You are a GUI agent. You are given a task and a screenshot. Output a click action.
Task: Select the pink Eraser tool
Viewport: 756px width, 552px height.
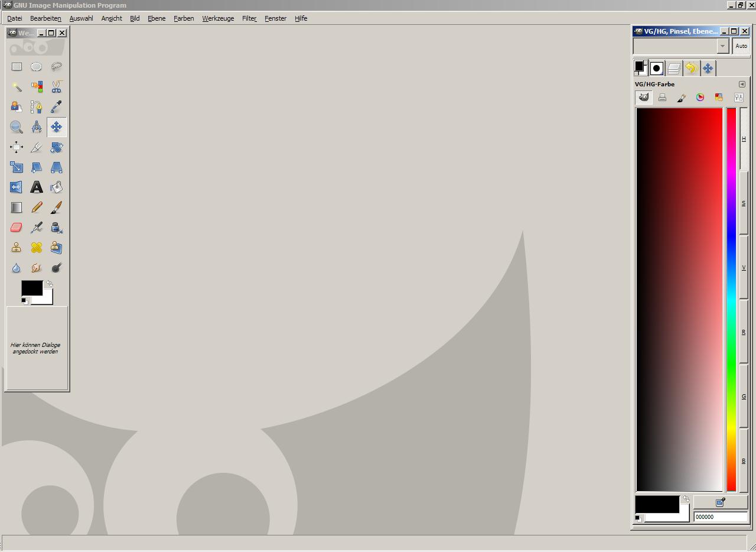(x=17, y=228)
